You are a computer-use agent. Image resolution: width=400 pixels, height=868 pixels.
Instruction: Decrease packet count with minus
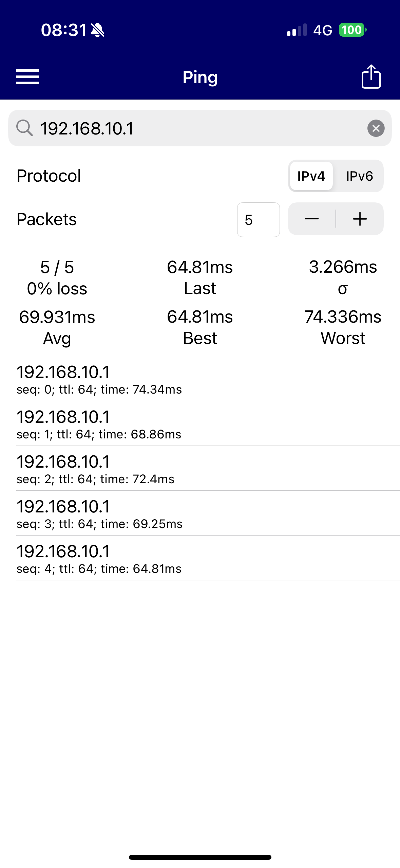click(311, 219)
